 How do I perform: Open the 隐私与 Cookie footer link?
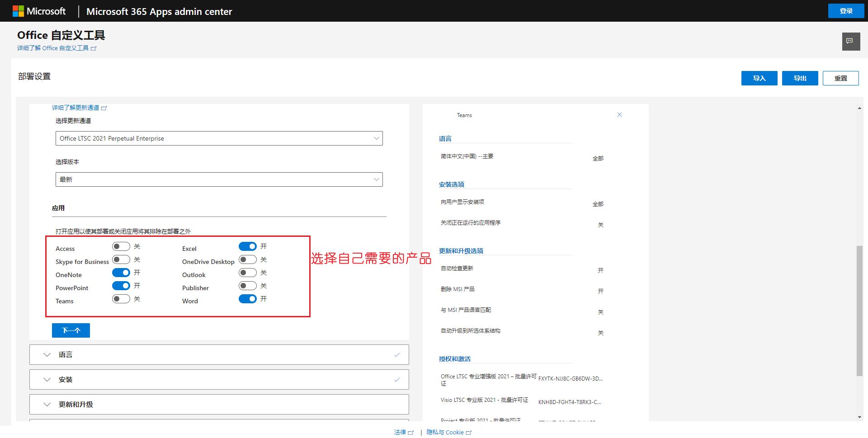449,432
